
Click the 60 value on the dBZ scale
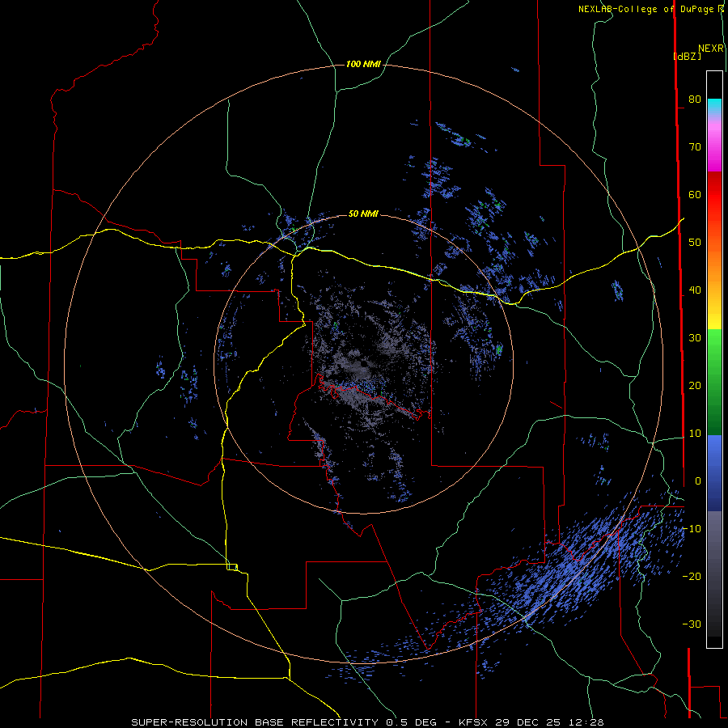(695, 194)
